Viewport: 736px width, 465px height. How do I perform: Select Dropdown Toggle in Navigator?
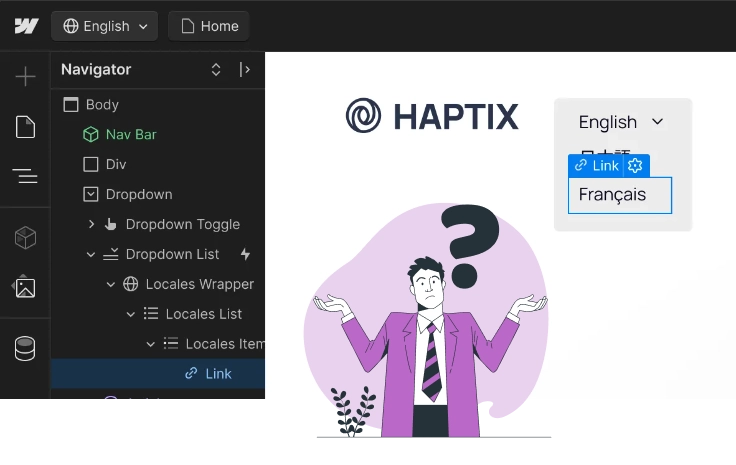point(183,224)
